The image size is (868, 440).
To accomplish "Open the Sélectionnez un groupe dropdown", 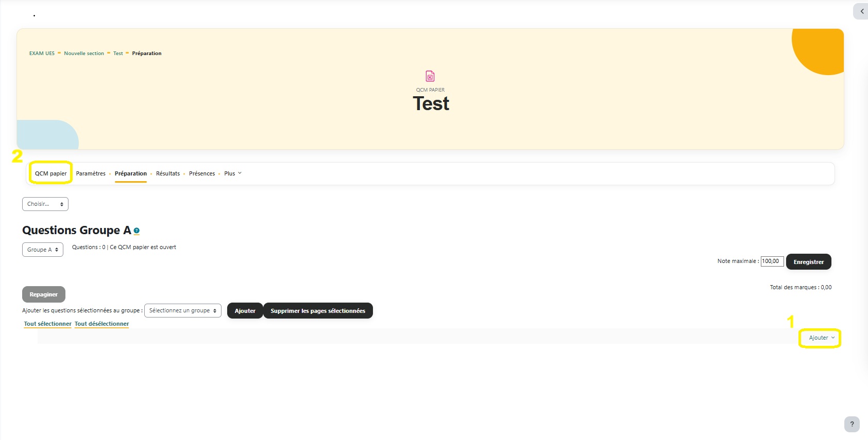I will 183,310.
